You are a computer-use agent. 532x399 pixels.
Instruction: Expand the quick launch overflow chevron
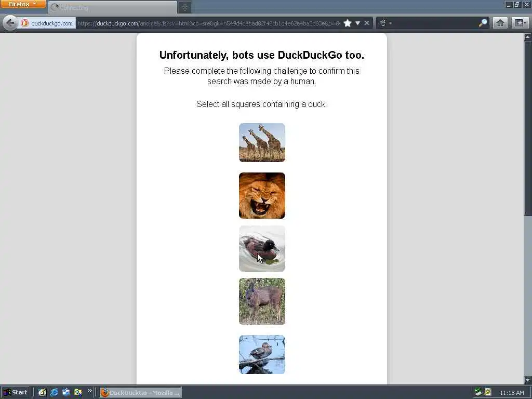click(x=89, y=391)
